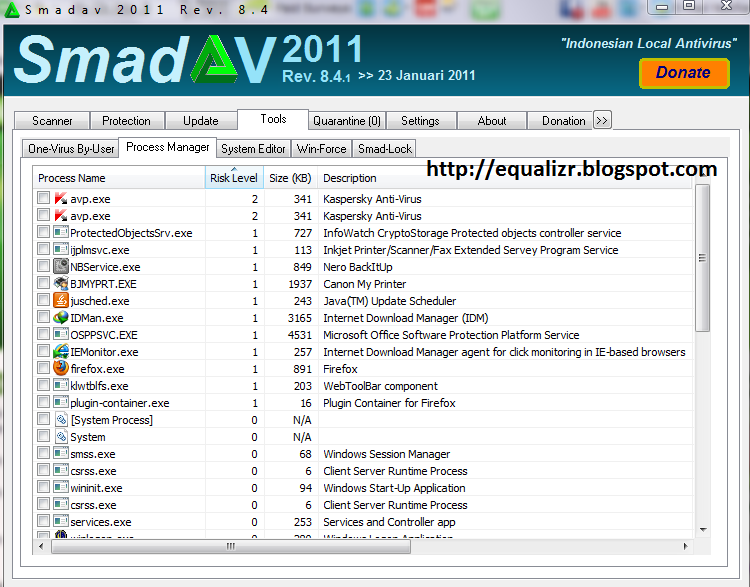Check the box beside jusched.exe
The height and width of the screenshot is (587, 750).
[x=44, y=299]
